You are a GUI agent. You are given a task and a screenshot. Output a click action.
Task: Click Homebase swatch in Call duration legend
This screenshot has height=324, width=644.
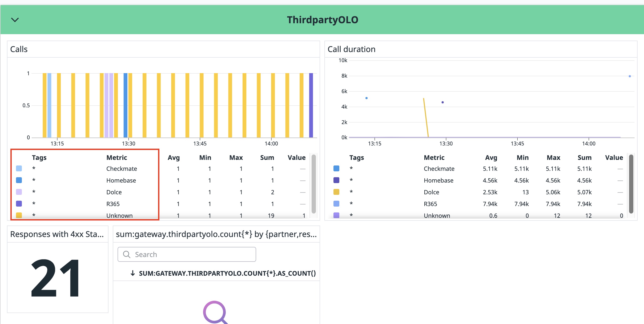pyautogui.click(x=336, y=180)
